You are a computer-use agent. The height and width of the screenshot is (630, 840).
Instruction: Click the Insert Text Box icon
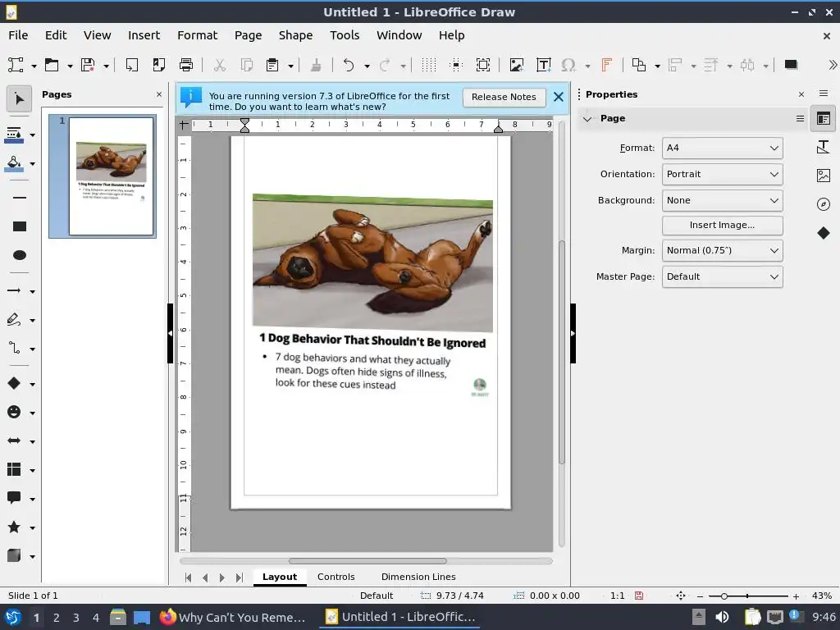pos(543,65)
